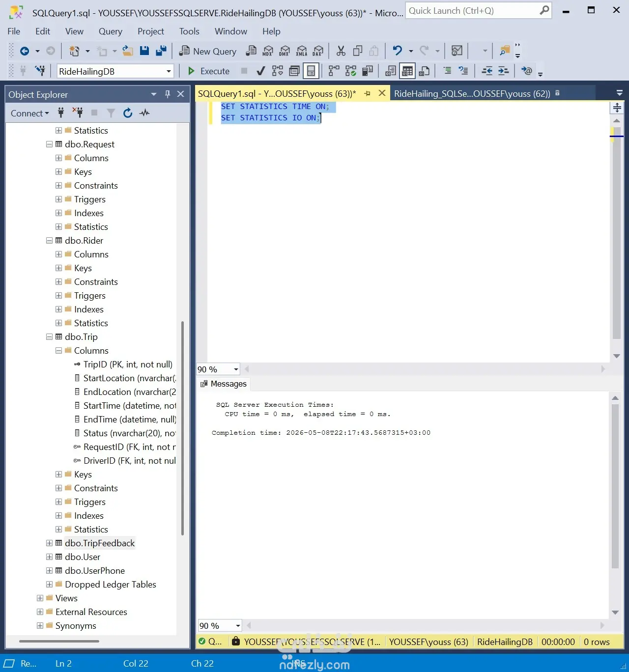Click the New Project icon

click(75, 51)
